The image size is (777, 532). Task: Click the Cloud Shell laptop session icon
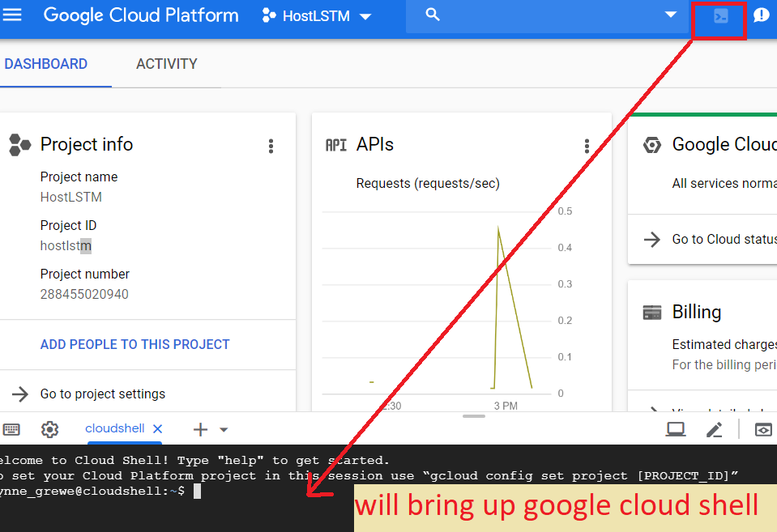pyautogui.click(x=676, y=429)
